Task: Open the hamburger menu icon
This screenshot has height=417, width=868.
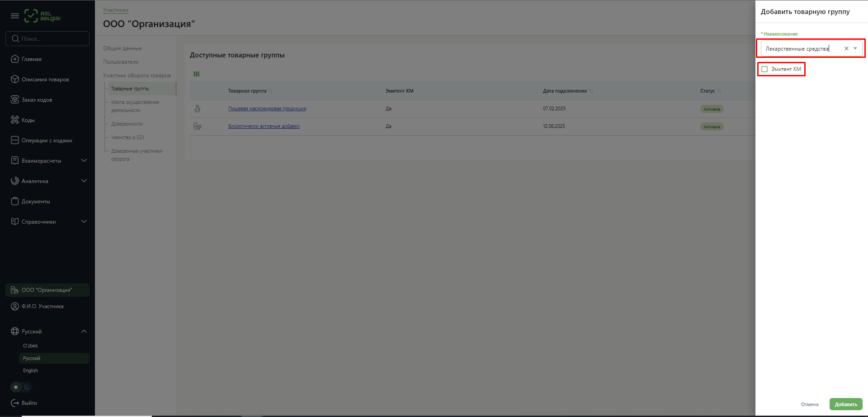Action: point(15,16)
